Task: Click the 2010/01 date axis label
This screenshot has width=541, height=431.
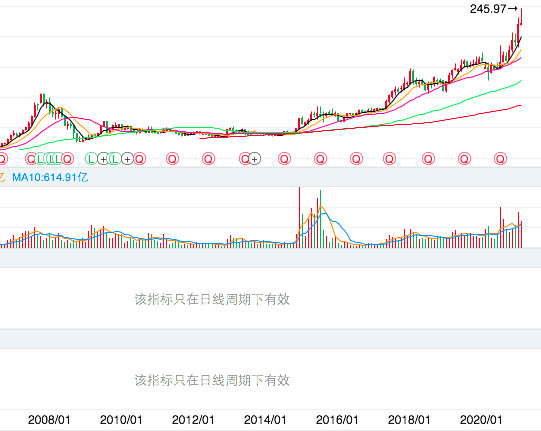Action: (x=121, y=420)
